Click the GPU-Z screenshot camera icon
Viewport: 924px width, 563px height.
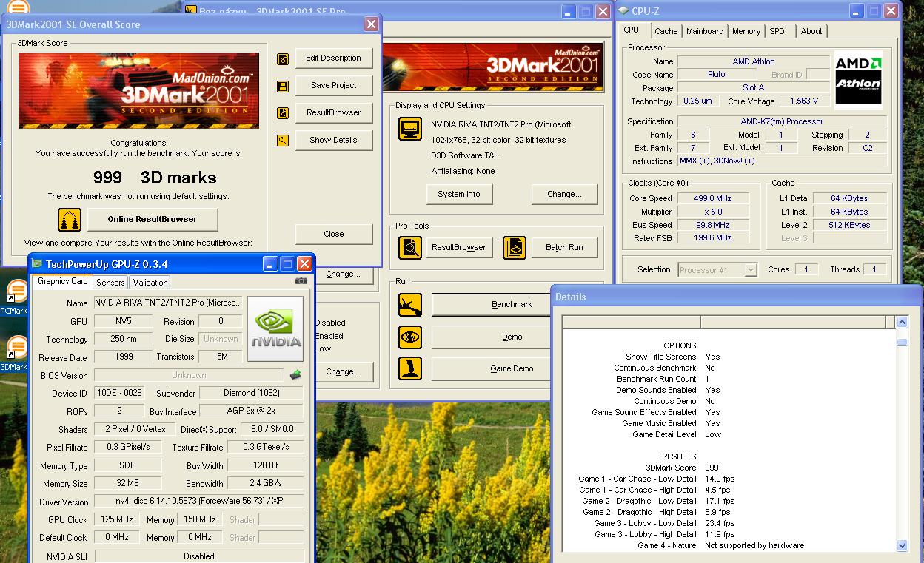click(x=301, y=281)
